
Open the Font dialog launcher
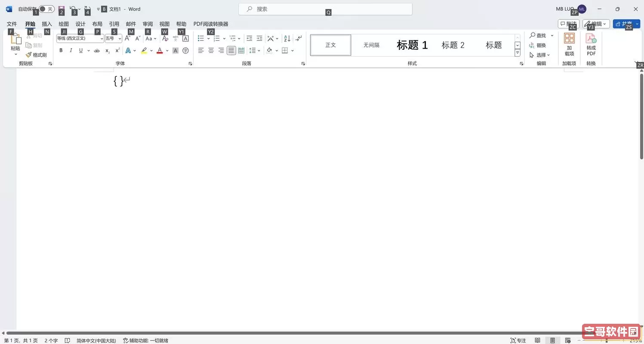190,64
